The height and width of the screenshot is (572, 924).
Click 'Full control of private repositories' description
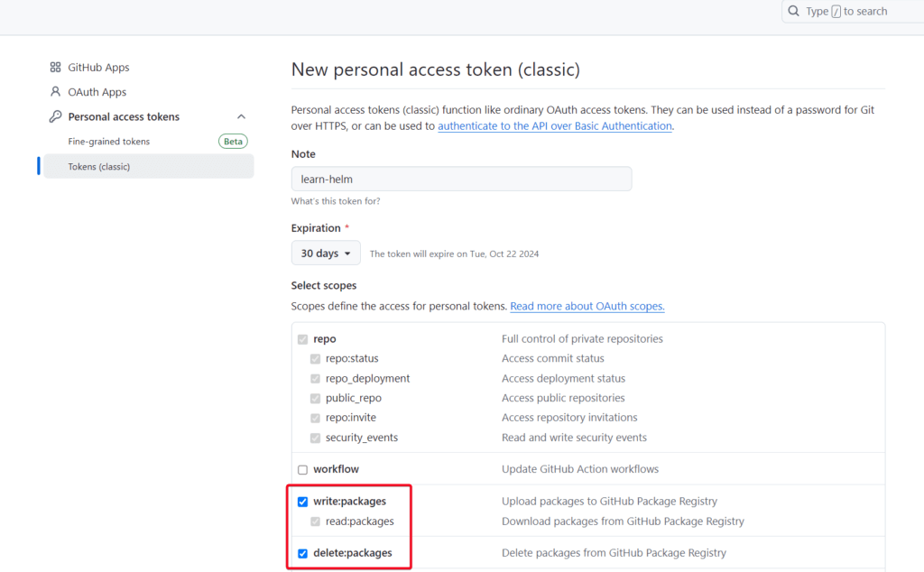click(582, 338)
